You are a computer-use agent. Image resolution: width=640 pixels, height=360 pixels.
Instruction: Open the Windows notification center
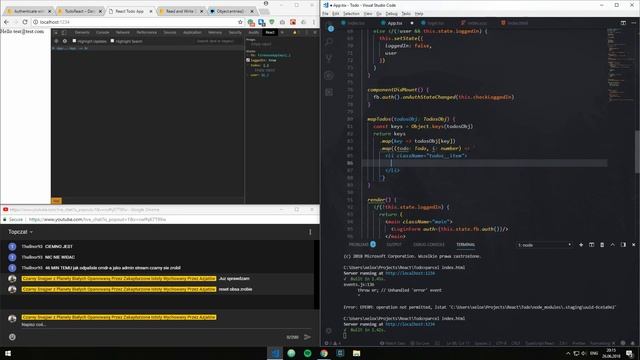pos(629,353)
